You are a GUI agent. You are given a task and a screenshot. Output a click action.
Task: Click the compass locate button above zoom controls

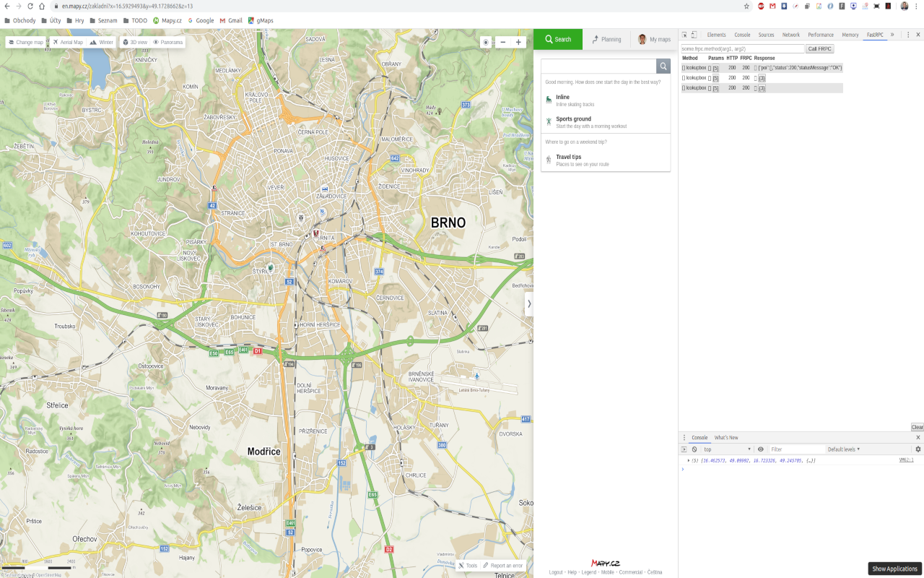coord(486,42)
